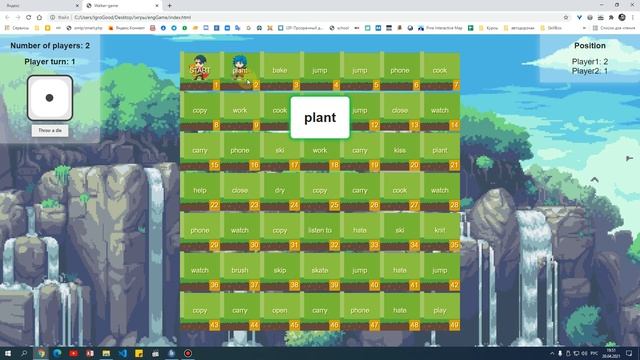Click the "copy" tile numbered 8
Screen dimensions: 640x360
coord(200,111)
